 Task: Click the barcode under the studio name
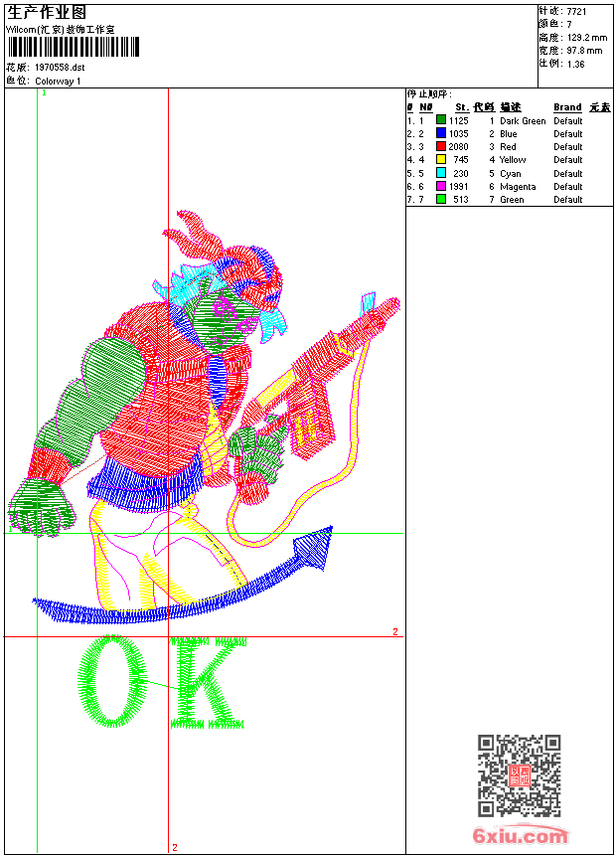click(74, 47)
